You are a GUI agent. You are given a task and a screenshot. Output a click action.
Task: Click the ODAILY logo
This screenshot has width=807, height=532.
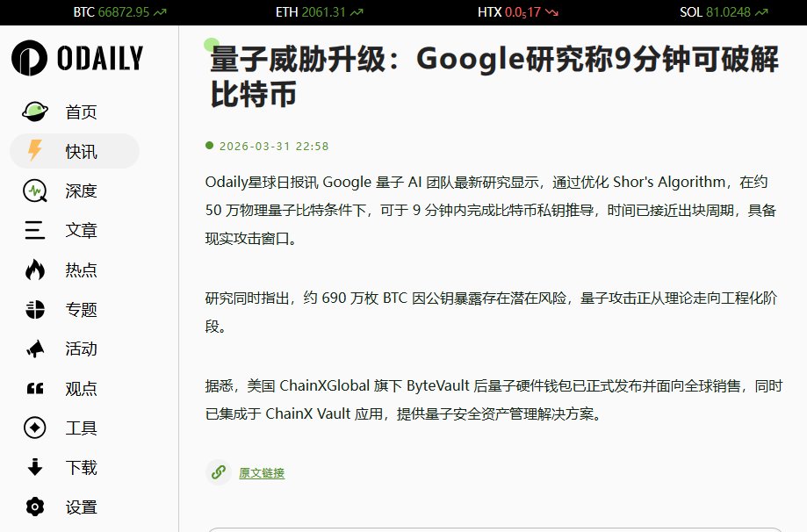pos(77,58)
